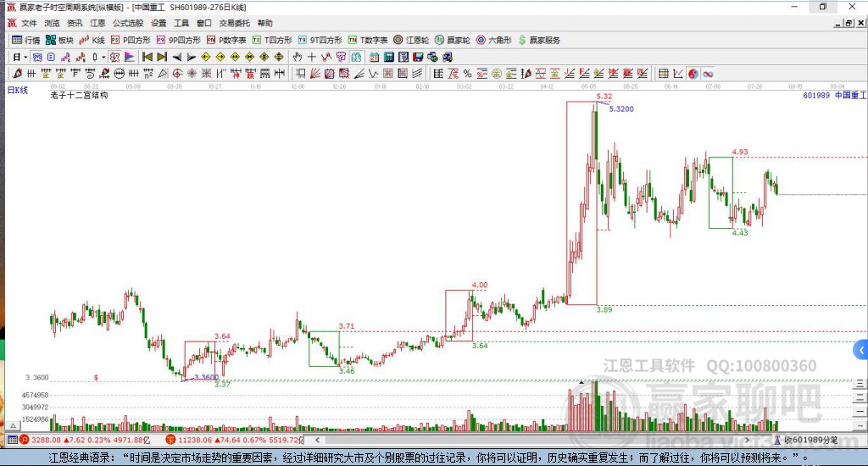Click the 日K线 label
Viewport: 868px width, 466px height.
(x=17, y=90)
